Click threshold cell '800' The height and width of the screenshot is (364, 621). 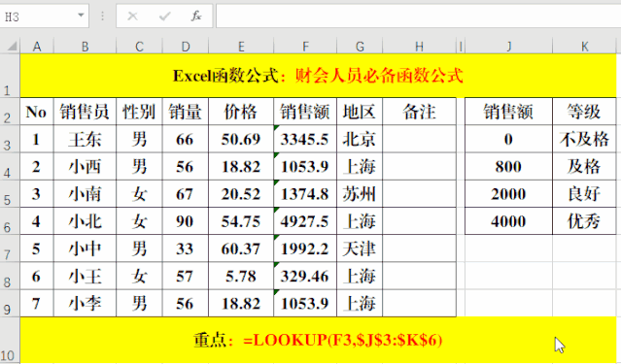click(508, 166)
